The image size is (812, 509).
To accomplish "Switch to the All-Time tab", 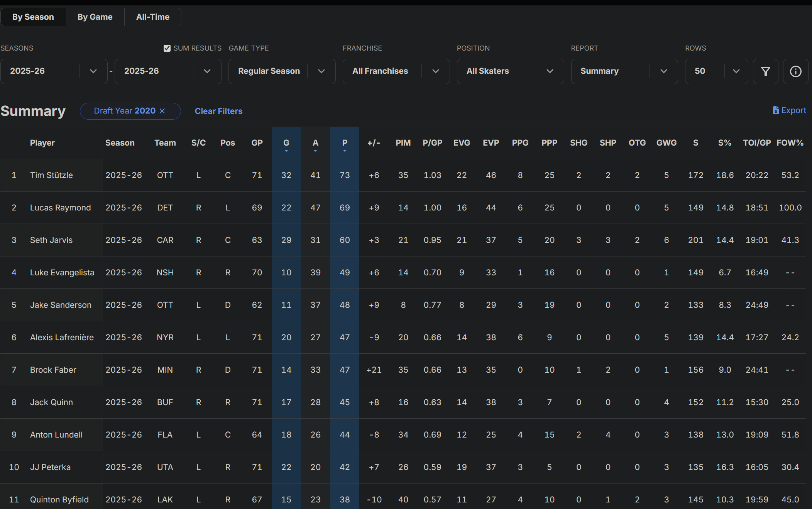I will point(153,17).
